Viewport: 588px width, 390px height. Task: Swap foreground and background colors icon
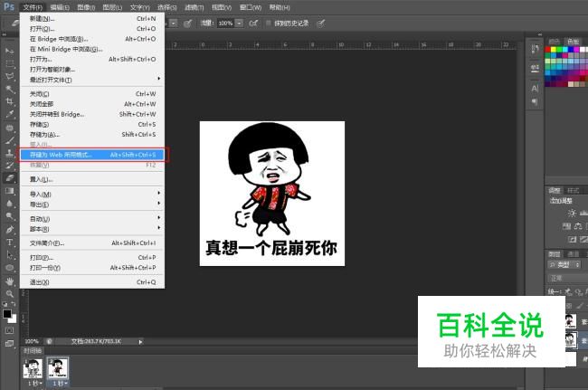14,304
